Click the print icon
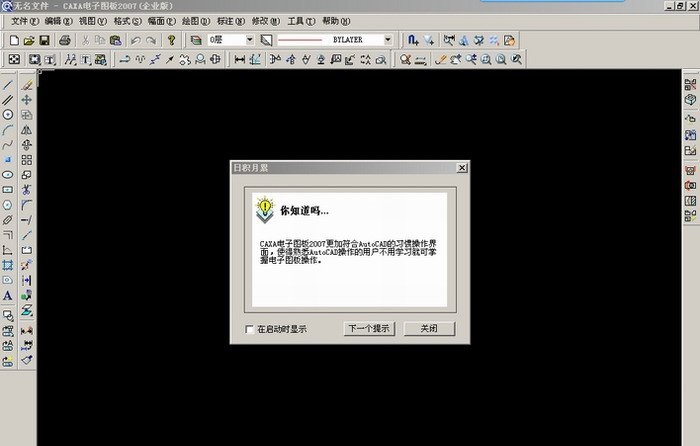Viewport: 700px width, 446px height. pos(65,40)
